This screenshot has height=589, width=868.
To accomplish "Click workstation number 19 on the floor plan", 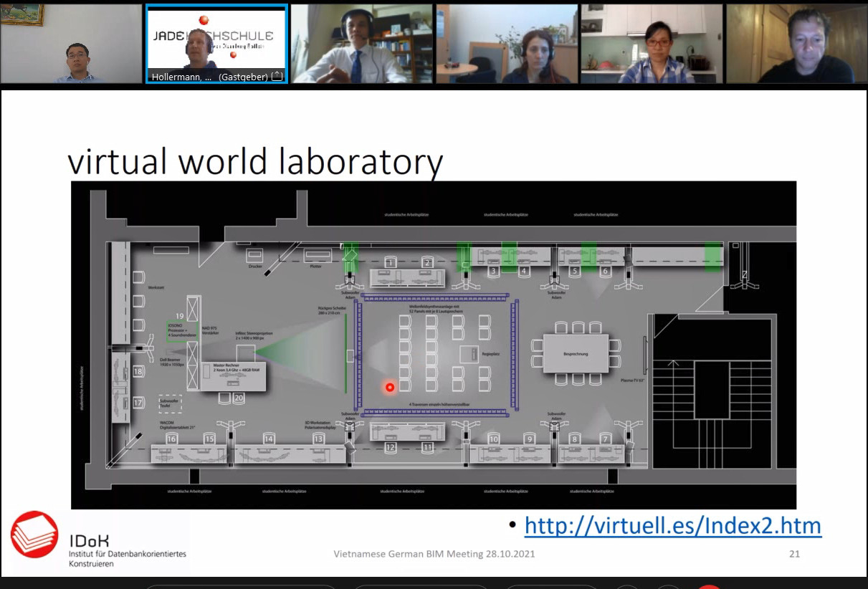I will pos(180,316).
